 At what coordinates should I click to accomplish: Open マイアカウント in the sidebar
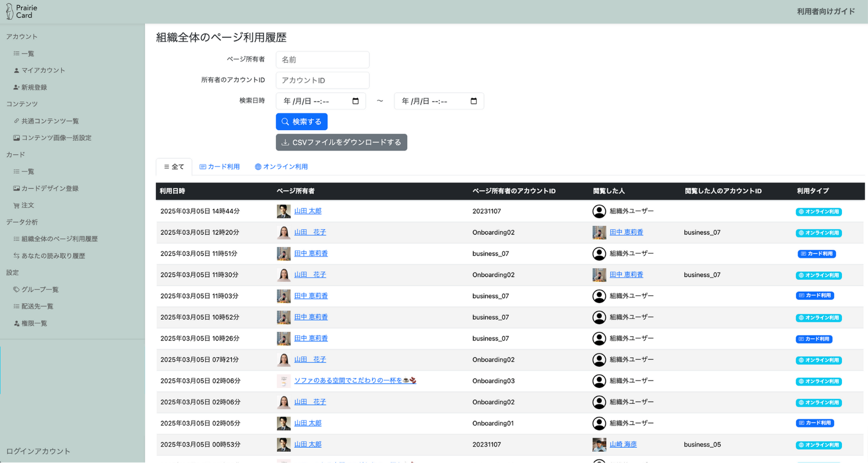click(43, 70)
